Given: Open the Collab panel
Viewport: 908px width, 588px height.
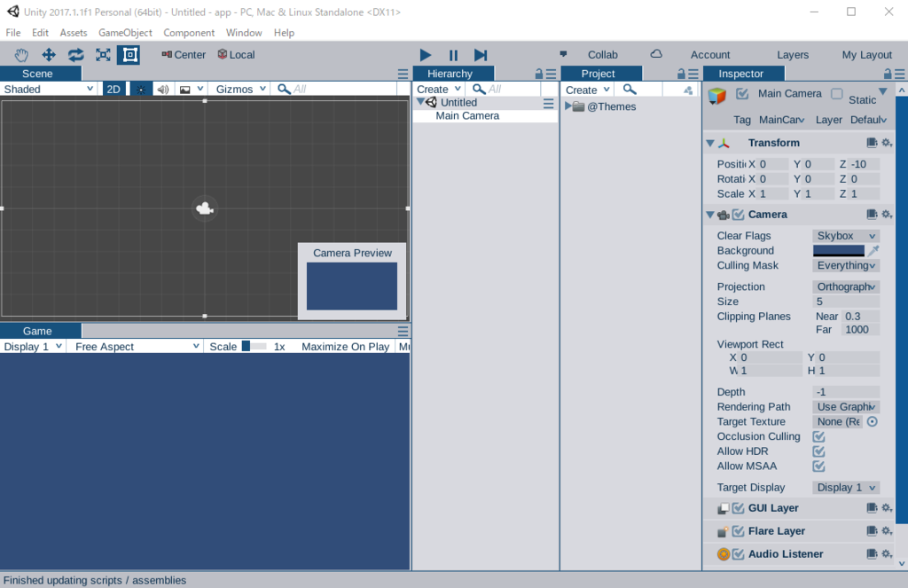Looking at the screenshot, I should click(602, 54).
